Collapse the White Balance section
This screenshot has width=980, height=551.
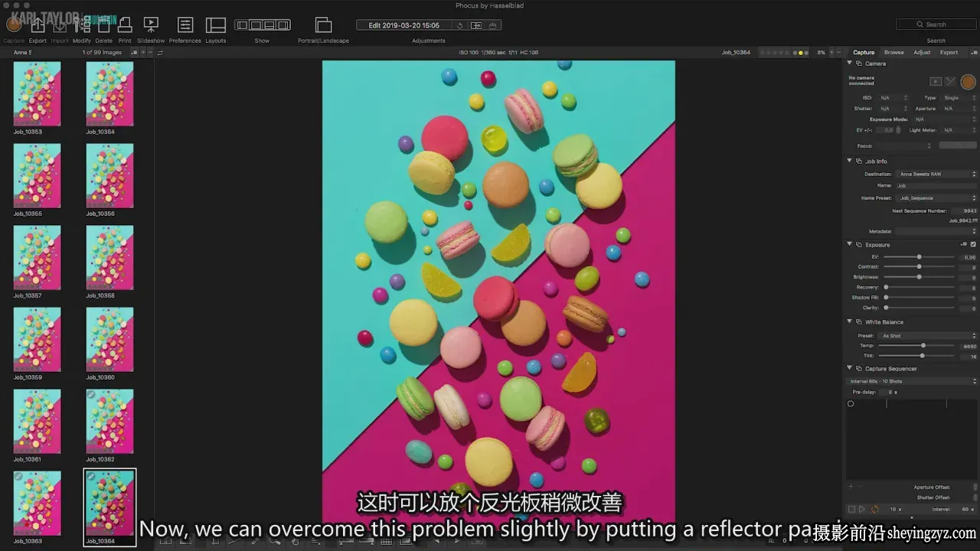click(x=849, y=321)
